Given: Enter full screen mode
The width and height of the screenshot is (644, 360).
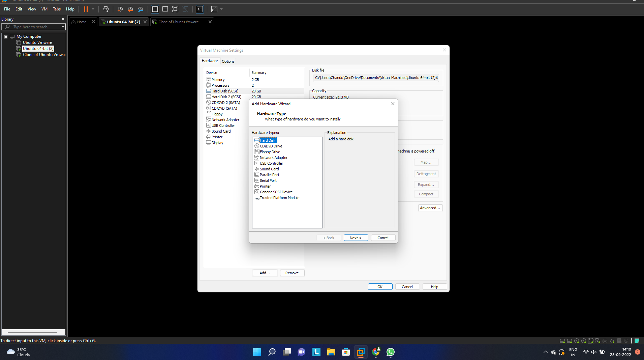Looking at the screenshot, I should 175,9.
